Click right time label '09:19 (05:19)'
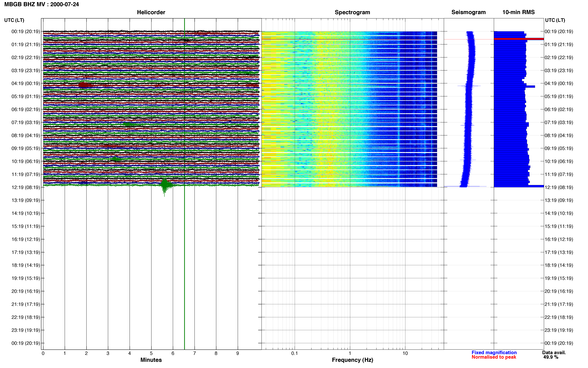The width and height of the screenshot is (588, 368). click(559, 148)
